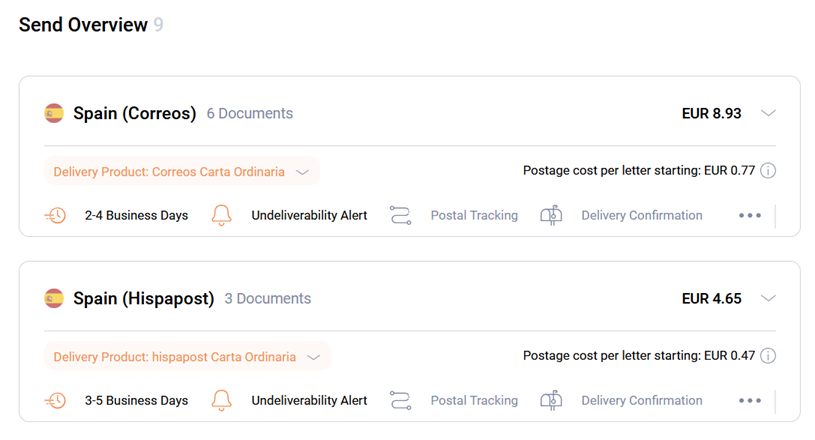Image resolution: width=815 pixels, height=440 pixels.
Task: Click the clock icon beside 2-4 Business Days
Action: (x=55, y=215)
